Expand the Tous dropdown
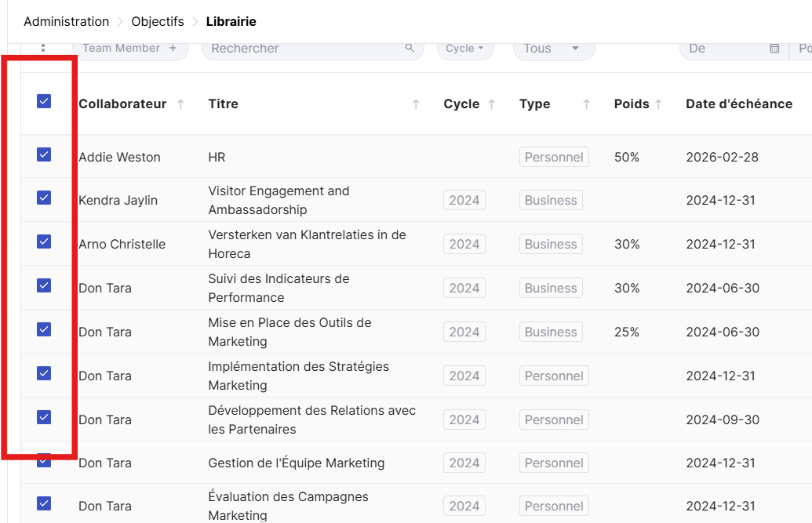812x523 pixels. (553, 49)
